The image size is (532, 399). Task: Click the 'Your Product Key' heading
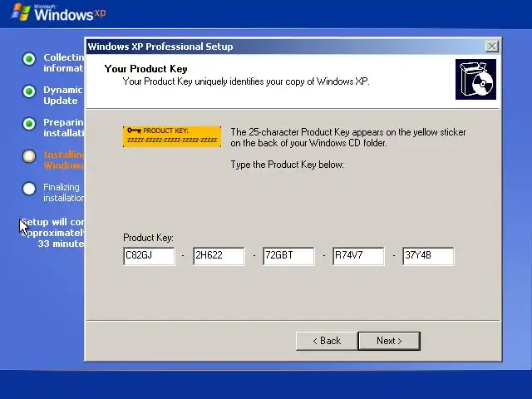pos(146,69)
